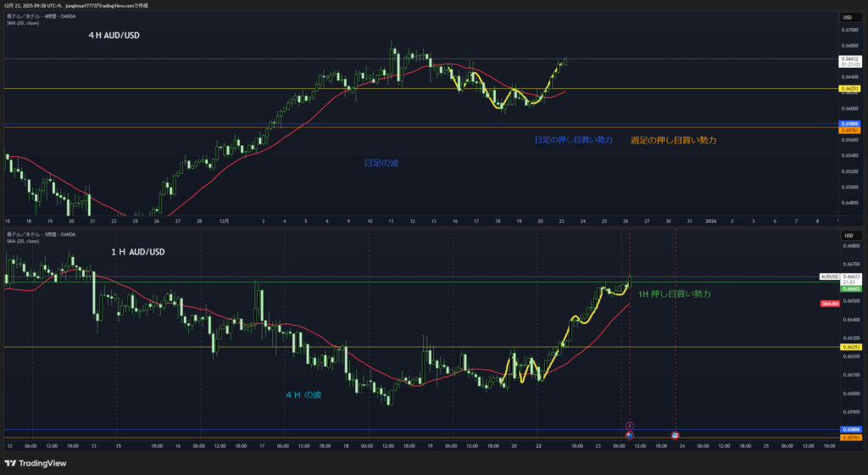Select the blue '日足の波' text annotation
The width and height of the screenshot is (868, 475).
pyautogui.click(x=381, y=162)
